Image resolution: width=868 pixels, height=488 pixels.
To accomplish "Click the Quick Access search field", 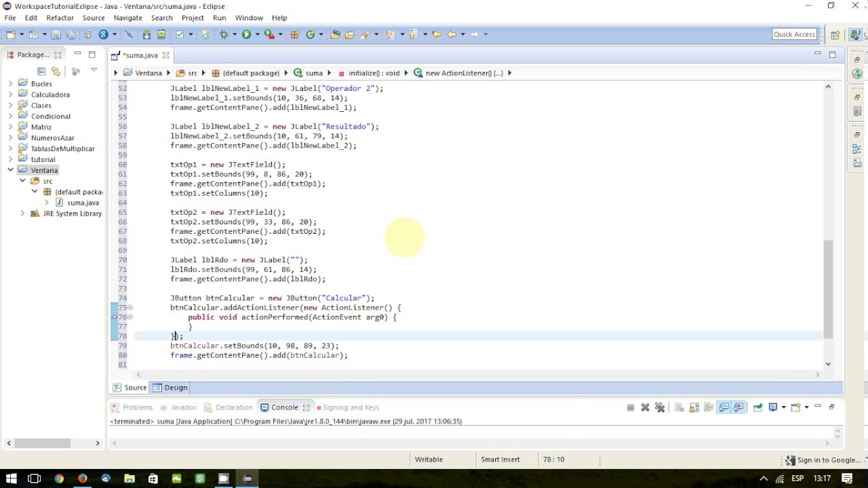I will point(794,35).
